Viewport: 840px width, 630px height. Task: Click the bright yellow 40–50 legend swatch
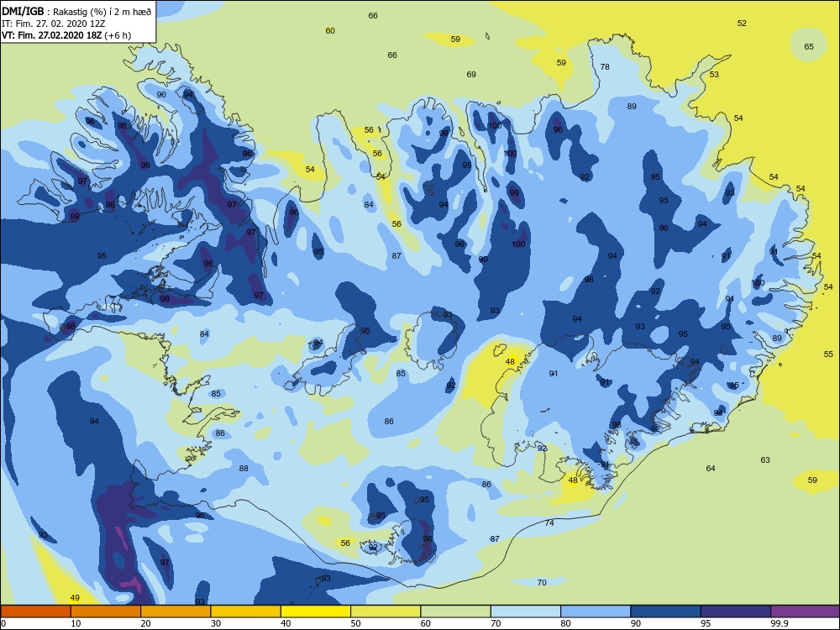(x=316, y=612)
